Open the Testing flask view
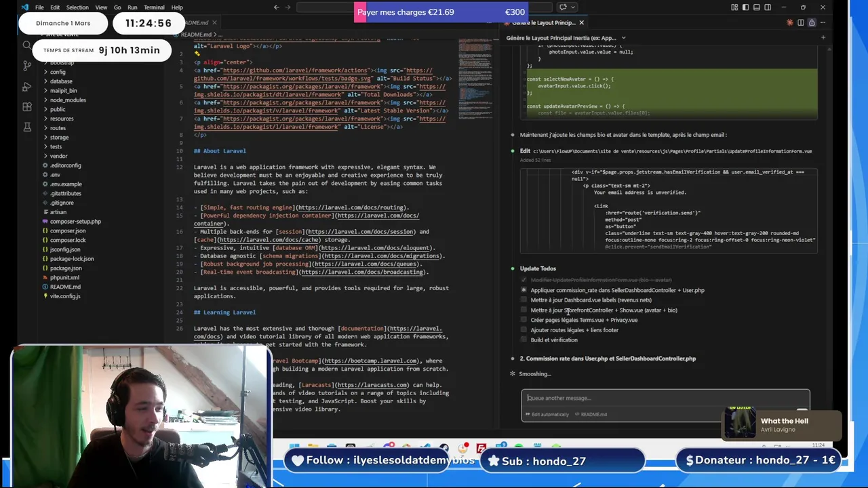 pos(27,127)
